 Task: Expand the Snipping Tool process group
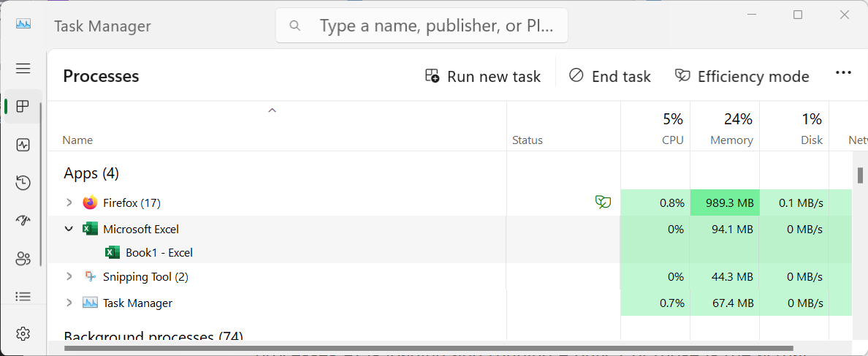click(x=69, y=276)
